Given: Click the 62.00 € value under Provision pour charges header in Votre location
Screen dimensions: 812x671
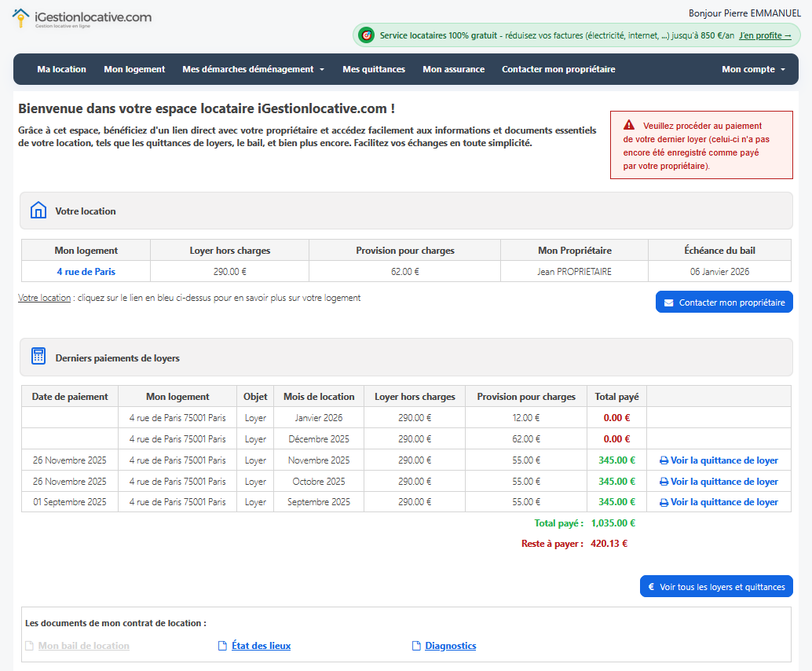Looking at the screenshot, I should pos(405,272).
